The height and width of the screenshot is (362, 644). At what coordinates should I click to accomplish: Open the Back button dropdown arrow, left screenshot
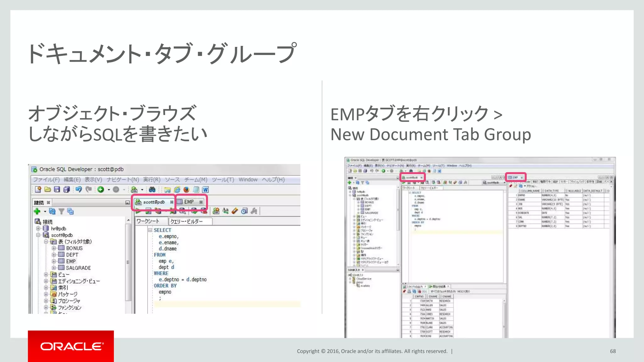coord(109,190)
